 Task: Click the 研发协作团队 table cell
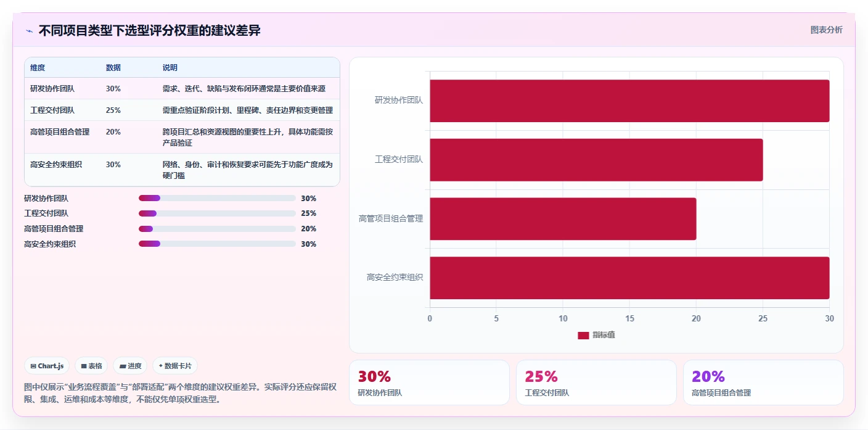pos(52,89)
